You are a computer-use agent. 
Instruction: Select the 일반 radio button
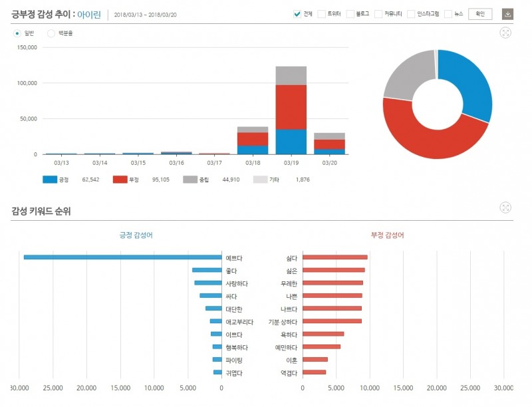click(x=17, y=33)
